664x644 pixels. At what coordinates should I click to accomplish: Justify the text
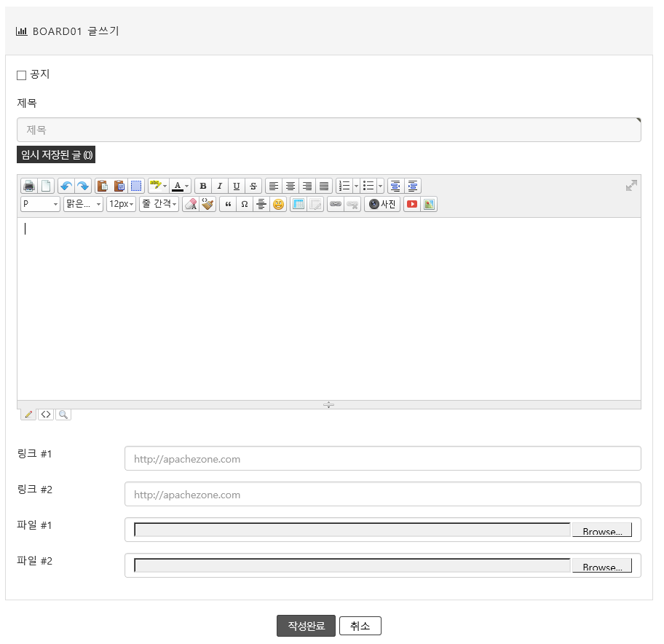coord(323,186)
